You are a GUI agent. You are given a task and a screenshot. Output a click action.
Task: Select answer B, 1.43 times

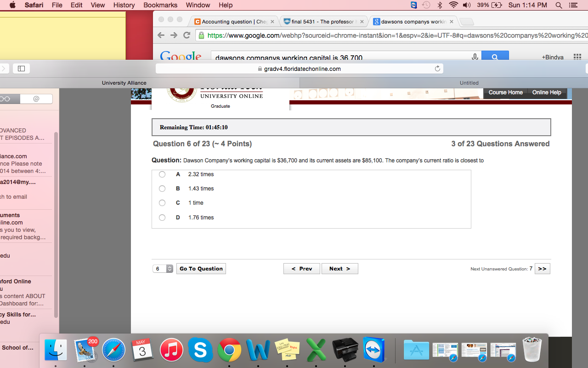pos(162,189)
